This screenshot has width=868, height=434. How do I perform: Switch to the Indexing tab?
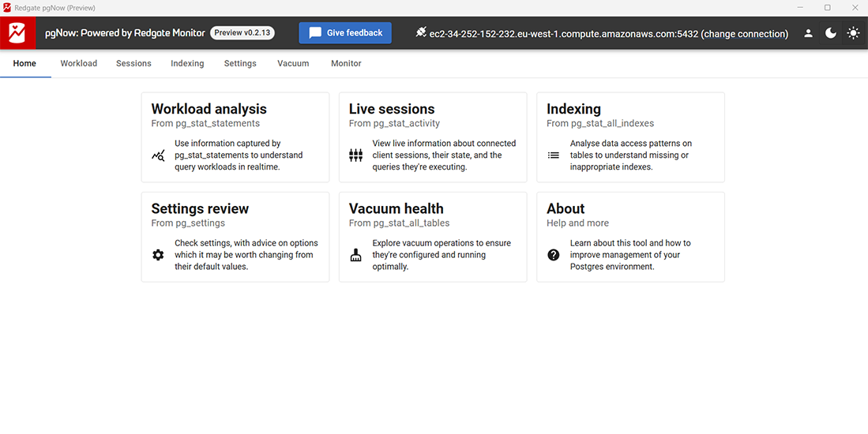coord(187,64)
